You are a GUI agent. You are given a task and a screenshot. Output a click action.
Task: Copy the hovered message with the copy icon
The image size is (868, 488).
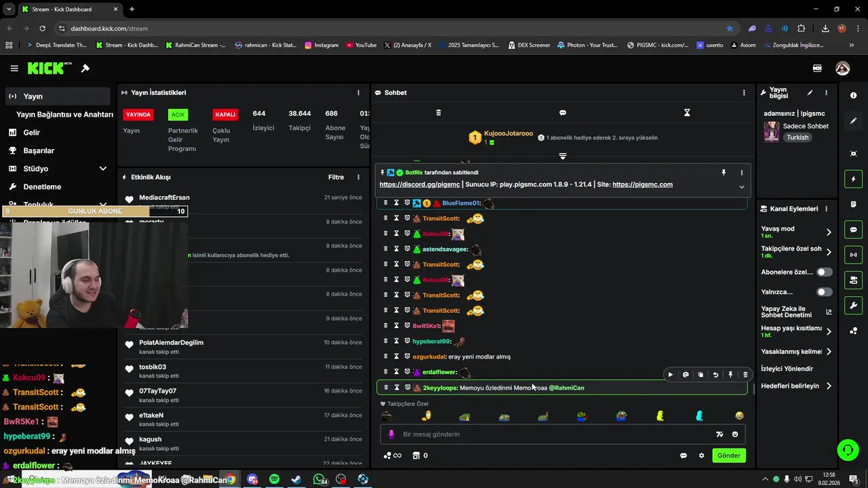[x=701, y=375]
